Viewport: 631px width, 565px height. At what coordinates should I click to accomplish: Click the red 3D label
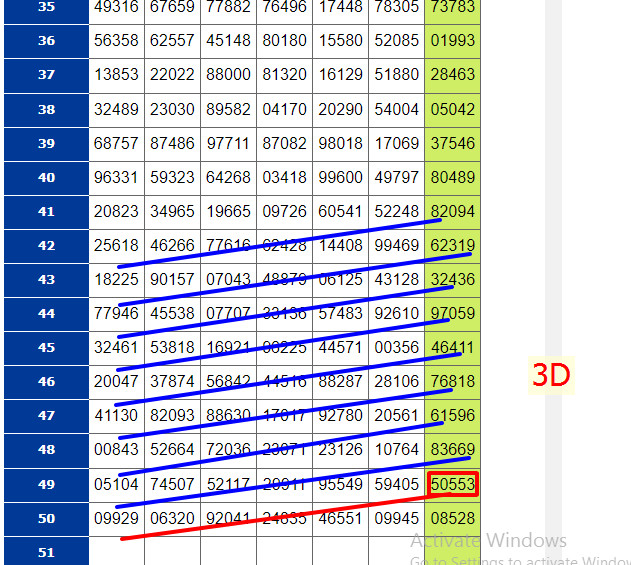(x=551, y=375)
